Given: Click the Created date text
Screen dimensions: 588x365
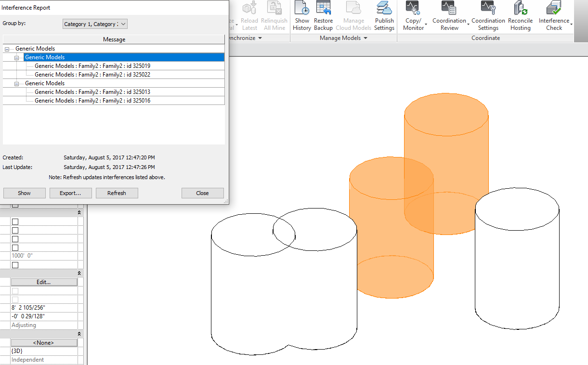Looking at the screenshot, I should coord(109,157).
